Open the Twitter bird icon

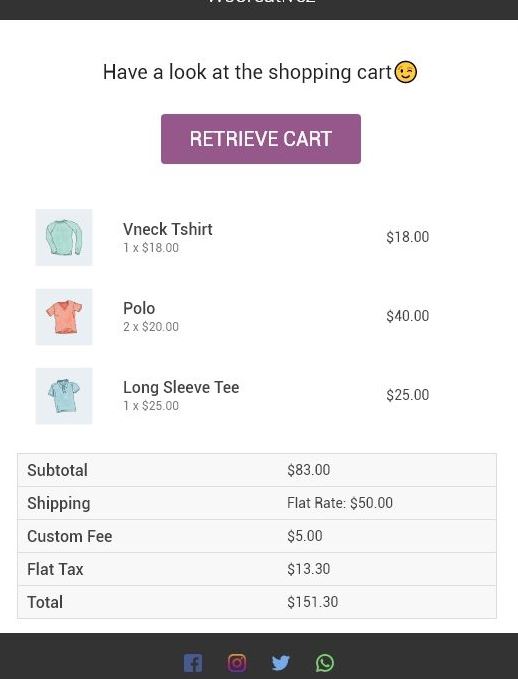[281, 663]
